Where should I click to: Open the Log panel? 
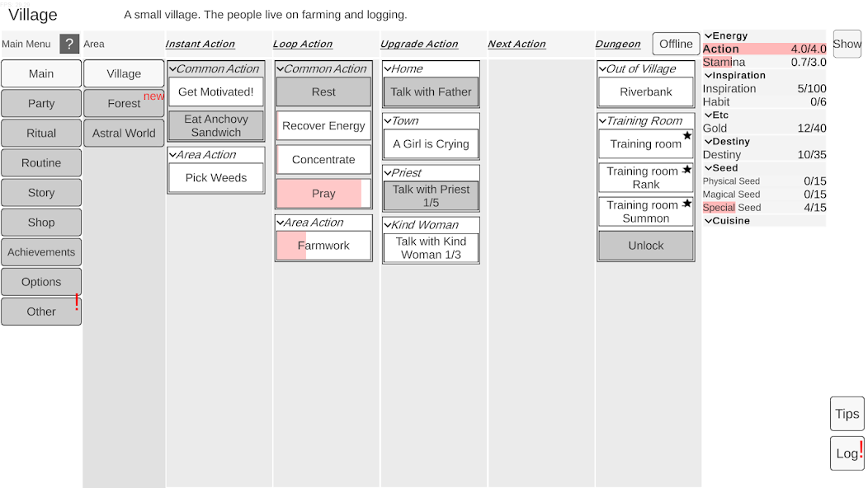[847, 453]
